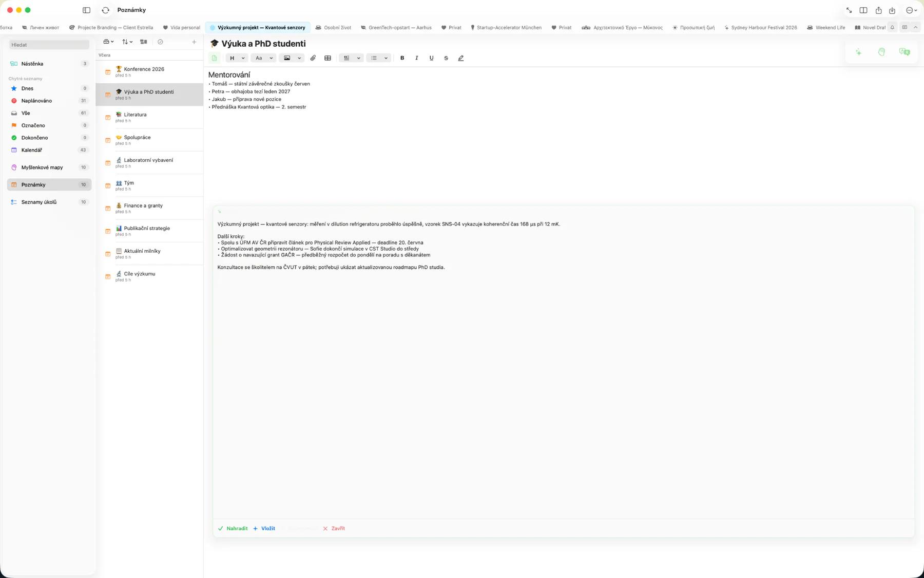Viewport: 924px width, 578px height.
Task: Toggle the show completed checkmark icon
Action: pos(160,42)
